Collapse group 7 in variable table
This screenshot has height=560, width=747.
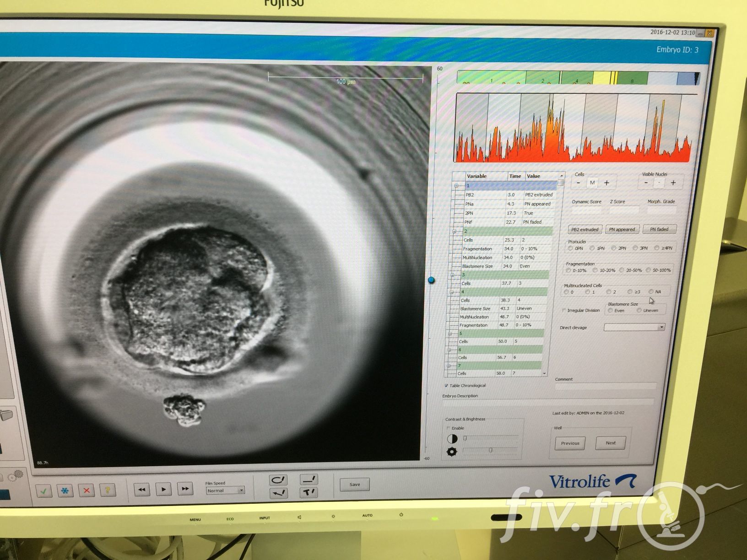[x=449, y=366]
